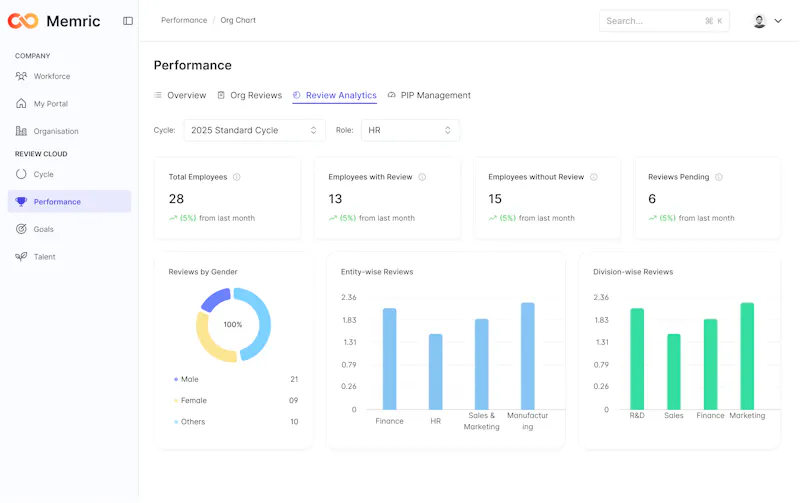Click the Employees without Review value 15
This screenshot has height=503, width=800.
point(495,198)
